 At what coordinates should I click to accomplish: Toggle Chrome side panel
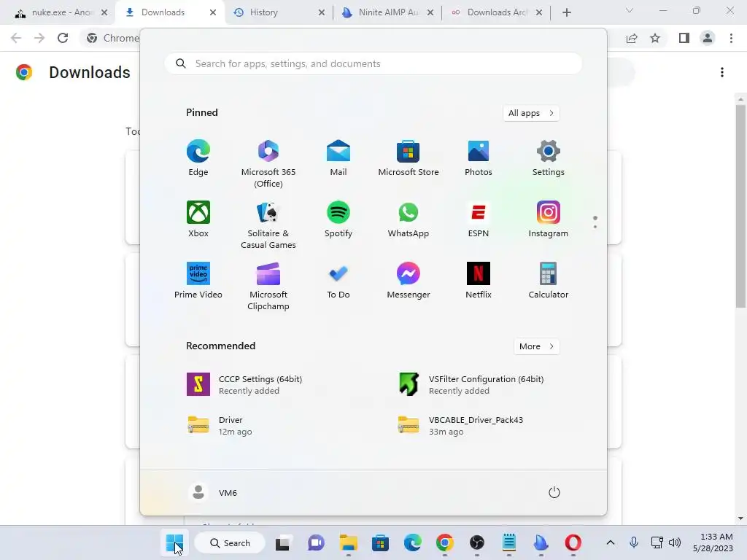(684, 38)
